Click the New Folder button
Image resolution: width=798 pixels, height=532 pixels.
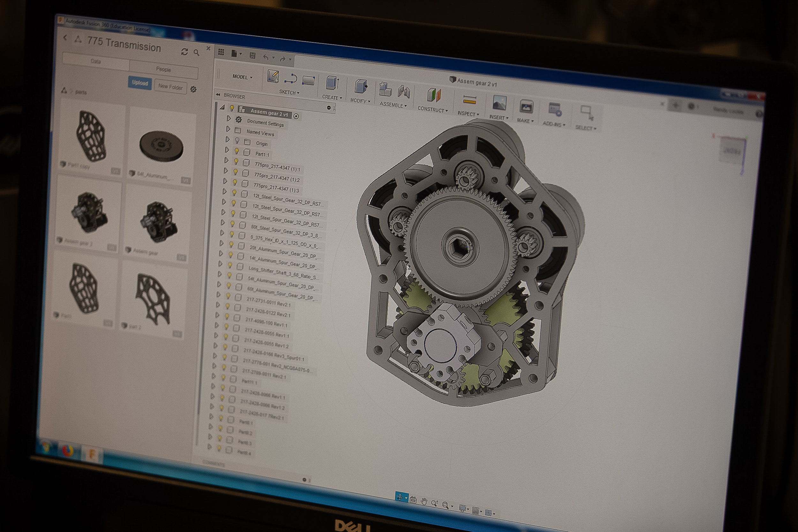pos(170,87)
